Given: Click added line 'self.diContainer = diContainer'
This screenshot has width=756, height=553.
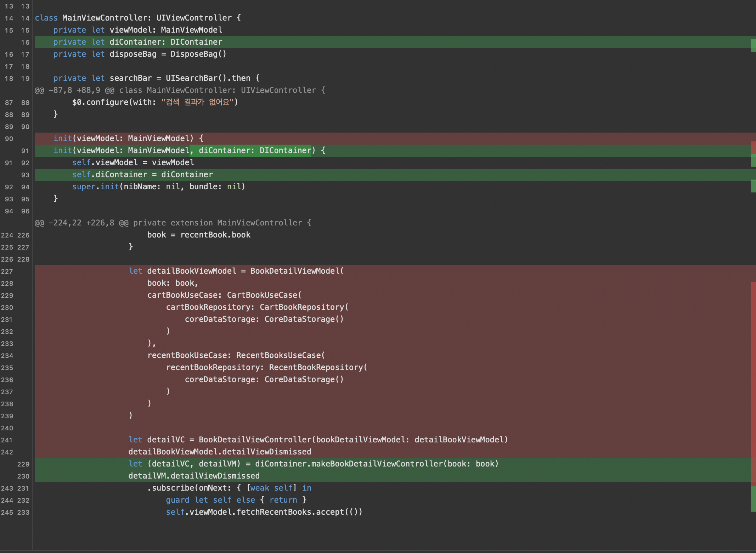Looking at the screenshot, I should pos(142,174).
